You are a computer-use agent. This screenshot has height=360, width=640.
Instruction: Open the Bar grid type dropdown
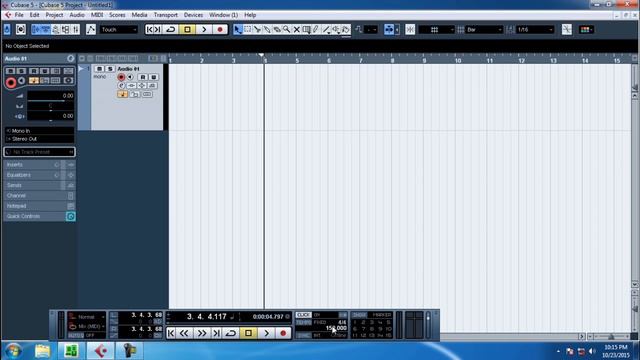(484, 29)
